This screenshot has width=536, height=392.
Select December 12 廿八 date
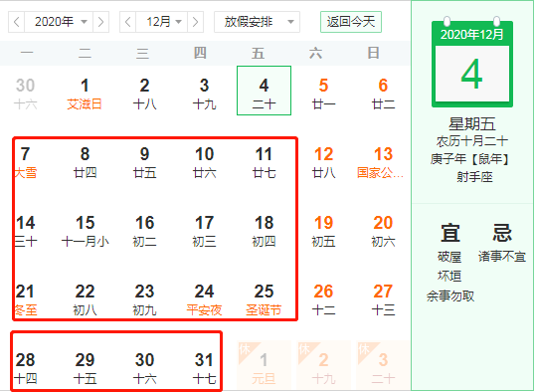324,163
